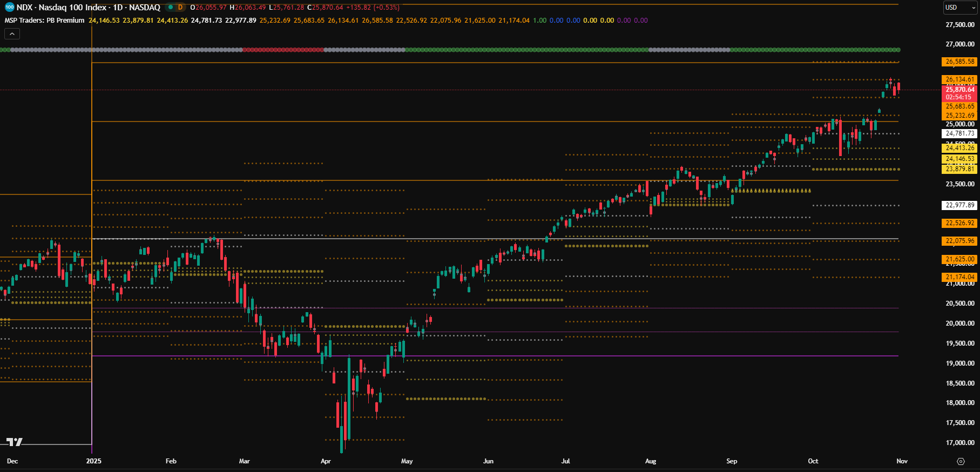980x472 pixels.
Task: Select the MSP Traders: PB Premium indicator
Action: point(45,21)
